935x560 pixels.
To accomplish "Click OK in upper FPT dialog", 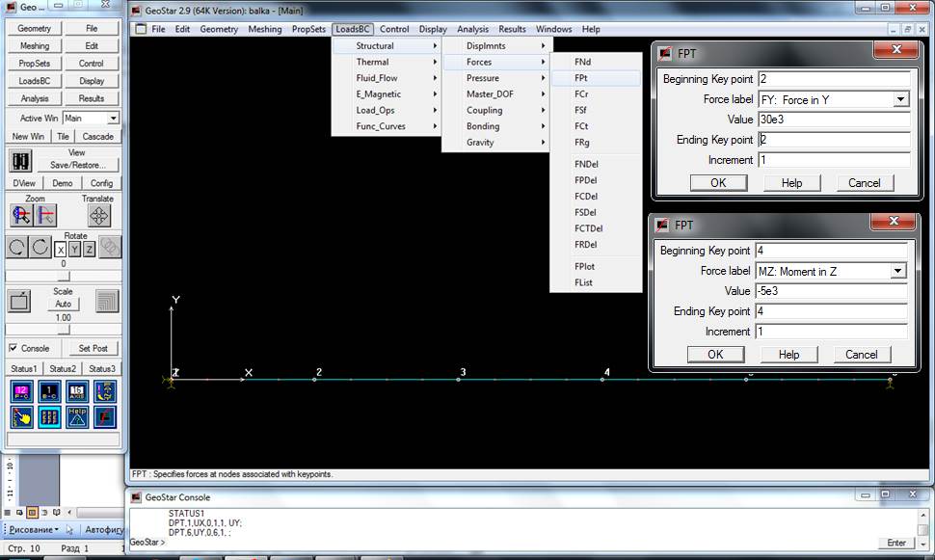I will 718,183.
